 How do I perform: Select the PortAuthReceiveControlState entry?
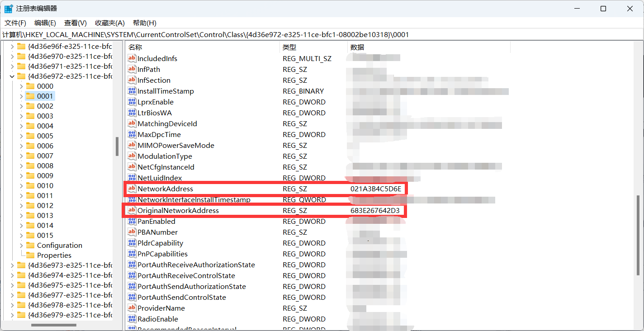click(186, 275)
